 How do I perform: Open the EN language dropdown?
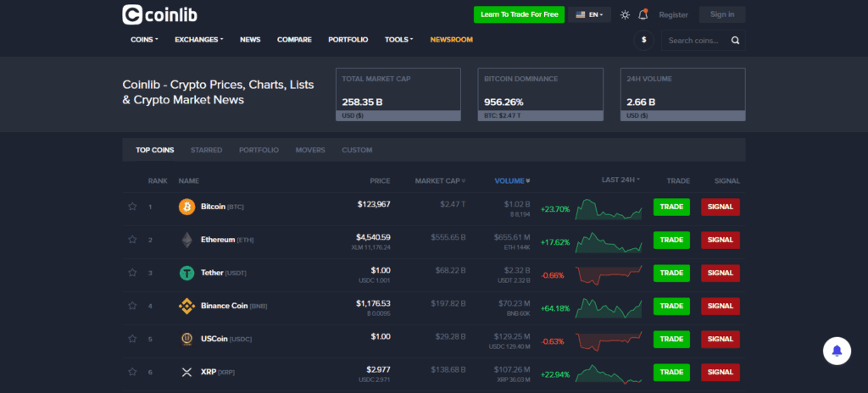tap(592, 14)
